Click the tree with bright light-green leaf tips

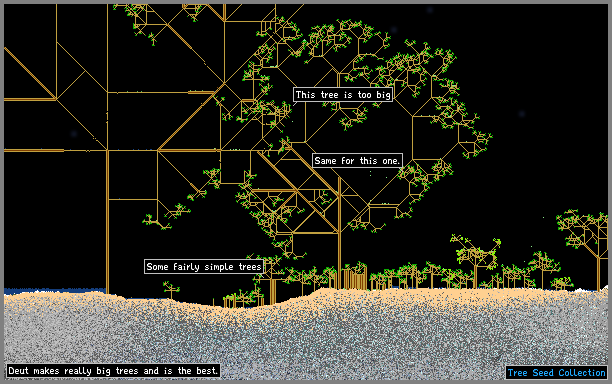(475, 254)
